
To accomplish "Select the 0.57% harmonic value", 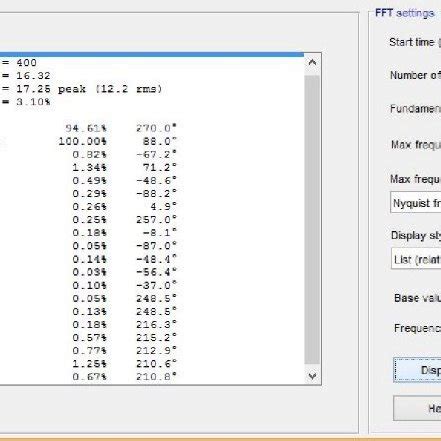I will click(x=89, y=338).
